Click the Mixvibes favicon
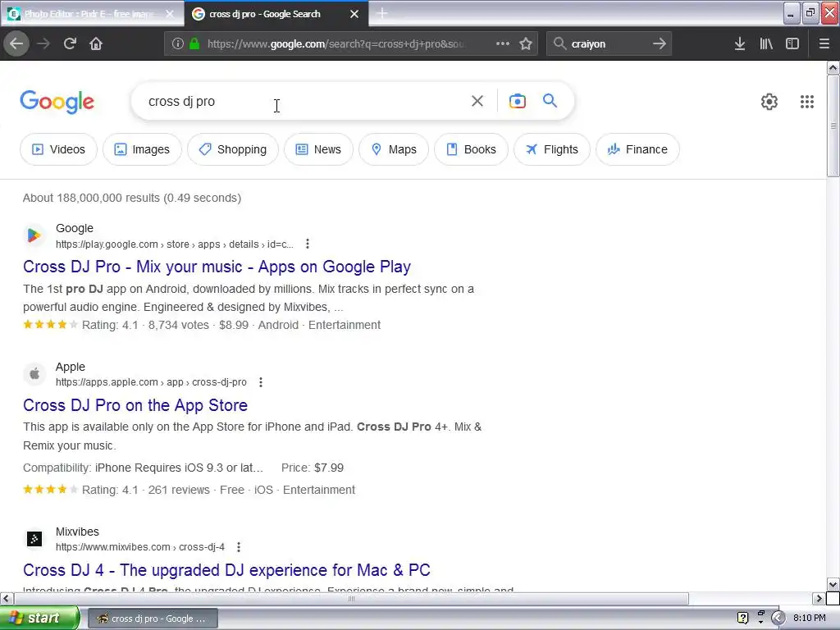The image size is (840, 630). (x=34, y=538)
